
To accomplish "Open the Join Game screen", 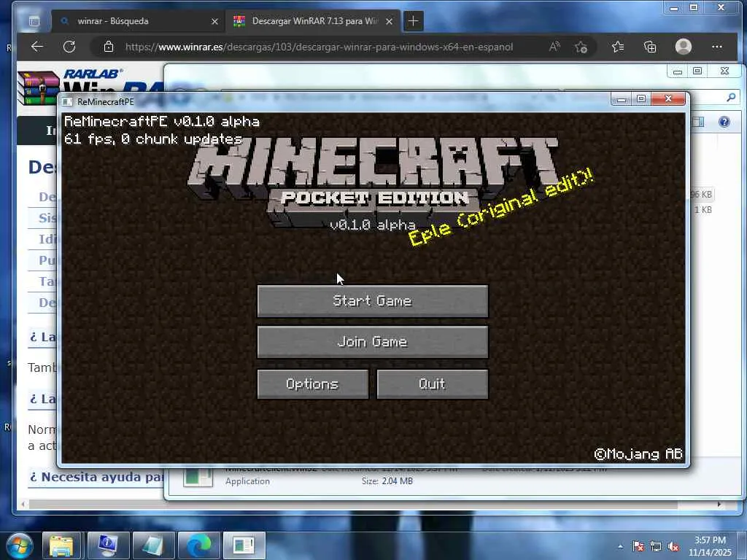I will click(373, 342).
